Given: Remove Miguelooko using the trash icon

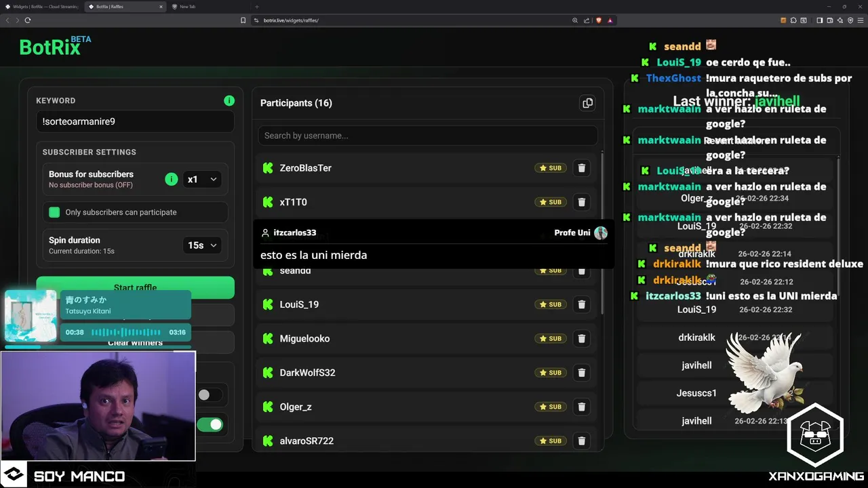Looking at the screenshot, I should tap(581, 338).
